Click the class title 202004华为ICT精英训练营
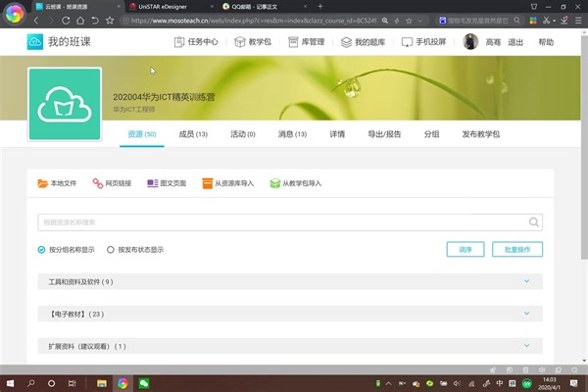 [x=164, y=97]
